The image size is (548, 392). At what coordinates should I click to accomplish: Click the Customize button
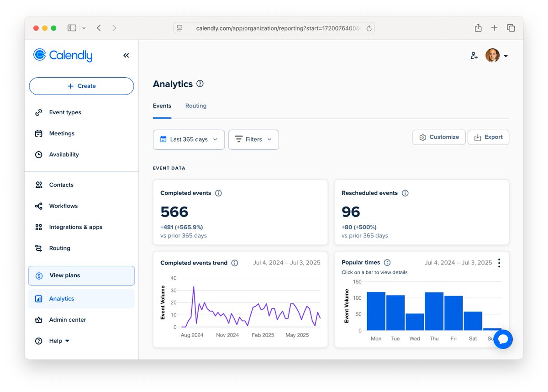coord(439,137)
